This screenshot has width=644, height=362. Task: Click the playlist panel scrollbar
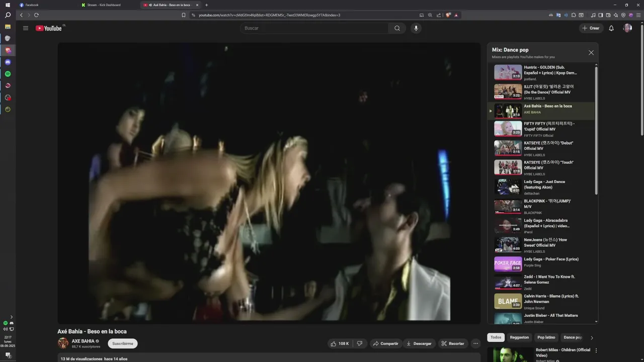596,131
